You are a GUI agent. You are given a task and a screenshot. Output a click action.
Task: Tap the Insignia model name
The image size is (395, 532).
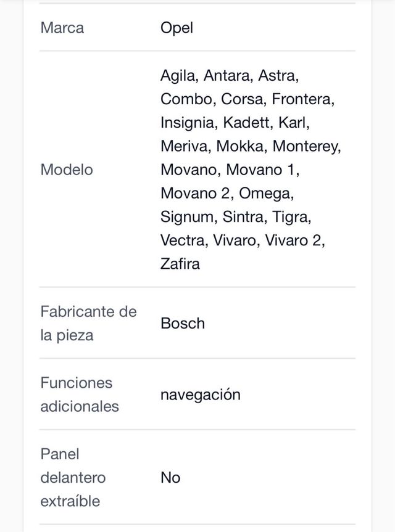187,123
